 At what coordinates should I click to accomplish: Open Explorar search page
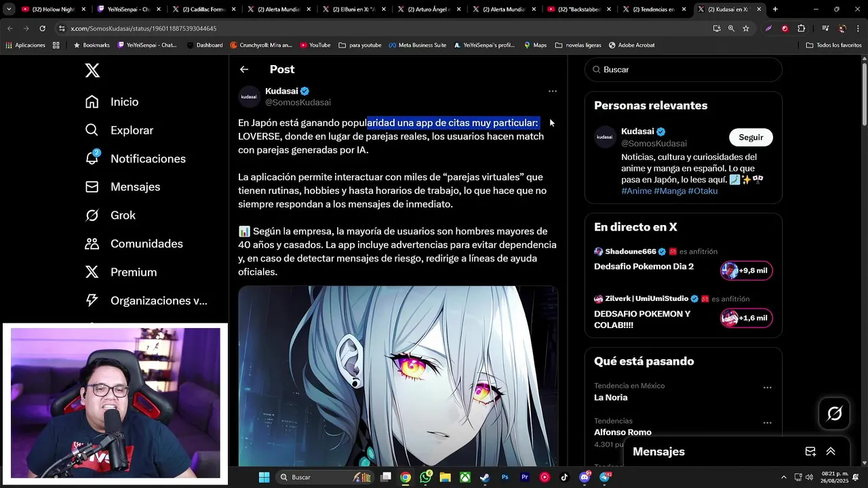tap(119, 130)
